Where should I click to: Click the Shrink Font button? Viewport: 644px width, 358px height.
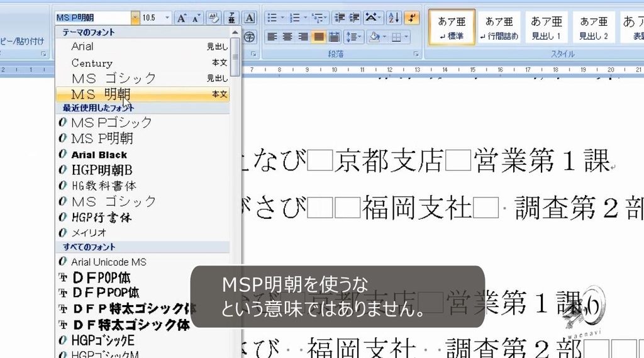click(x=196, y=18)
